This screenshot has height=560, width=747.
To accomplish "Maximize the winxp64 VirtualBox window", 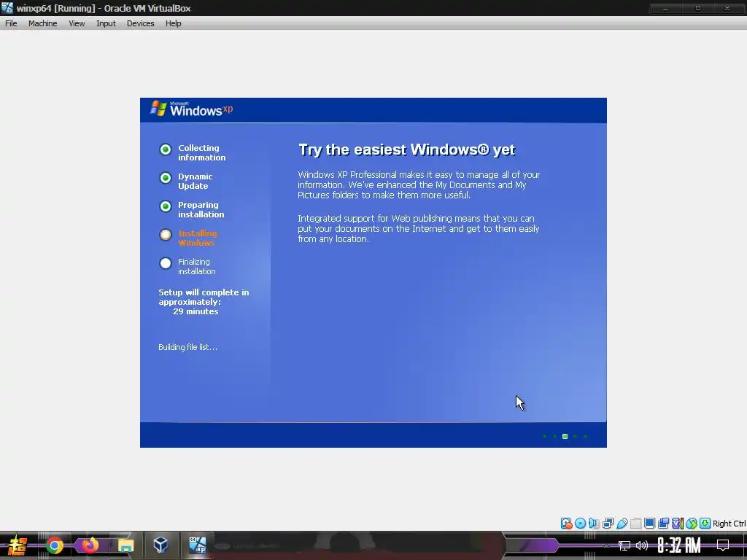I will (698, 9).
